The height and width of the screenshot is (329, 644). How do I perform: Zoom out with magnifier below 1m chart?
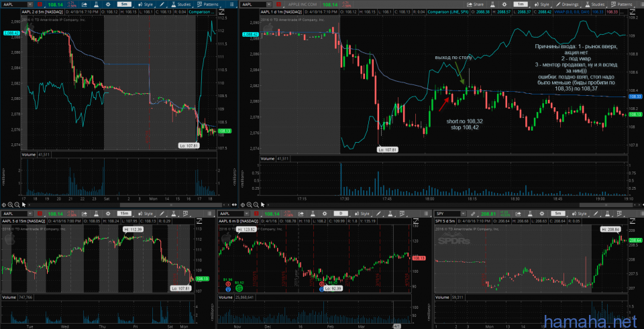[256, 204]
